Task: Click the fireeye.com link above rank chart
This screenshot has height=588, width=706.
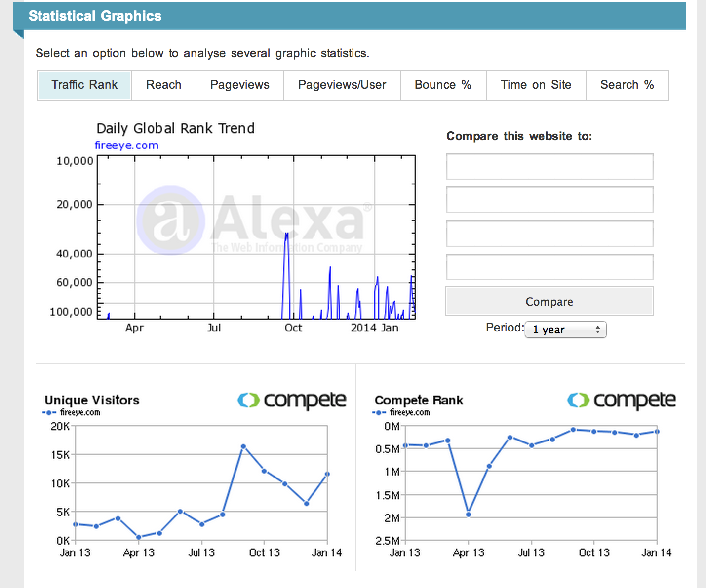Action: (x=126, y=146)
